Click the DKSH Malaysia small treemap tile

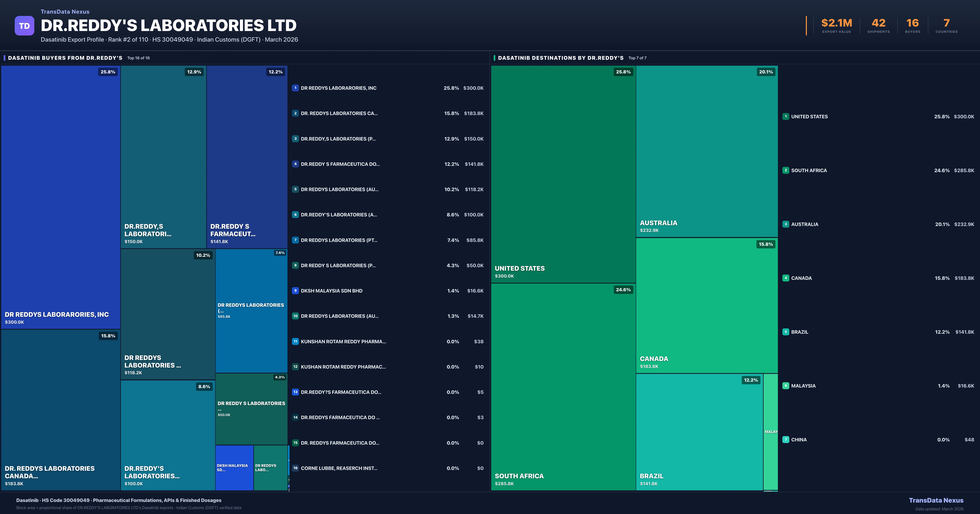[x=234, y=468]
